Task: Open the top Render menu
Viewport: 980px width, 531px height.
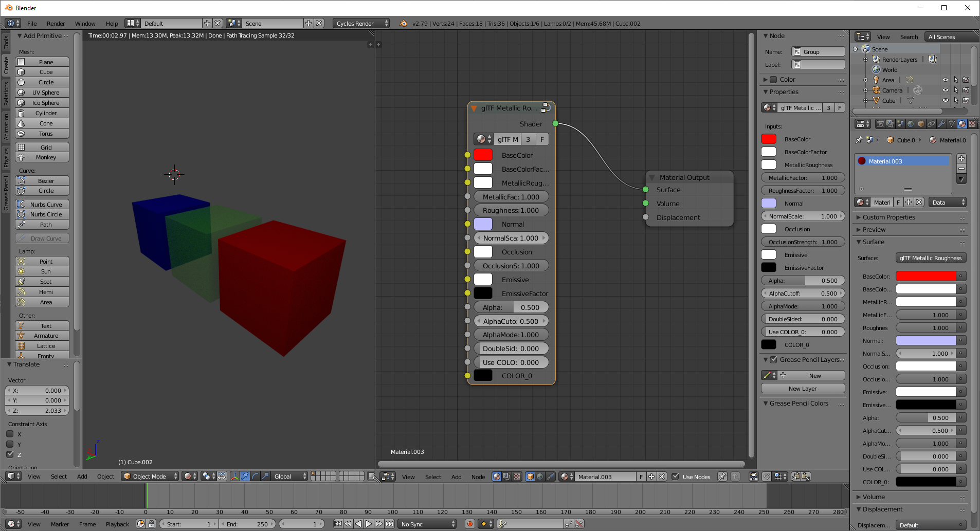Action: [56, 24]
